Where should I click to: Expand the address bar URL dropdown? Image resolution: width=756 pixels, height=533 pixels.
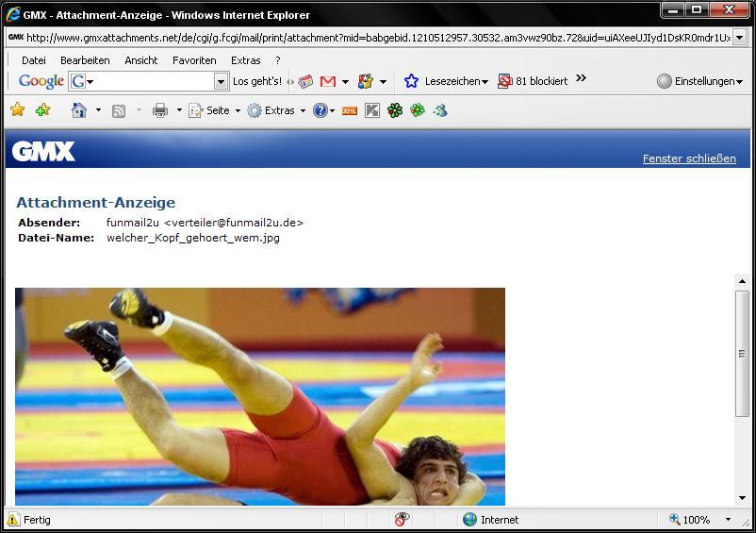point(739,38)
